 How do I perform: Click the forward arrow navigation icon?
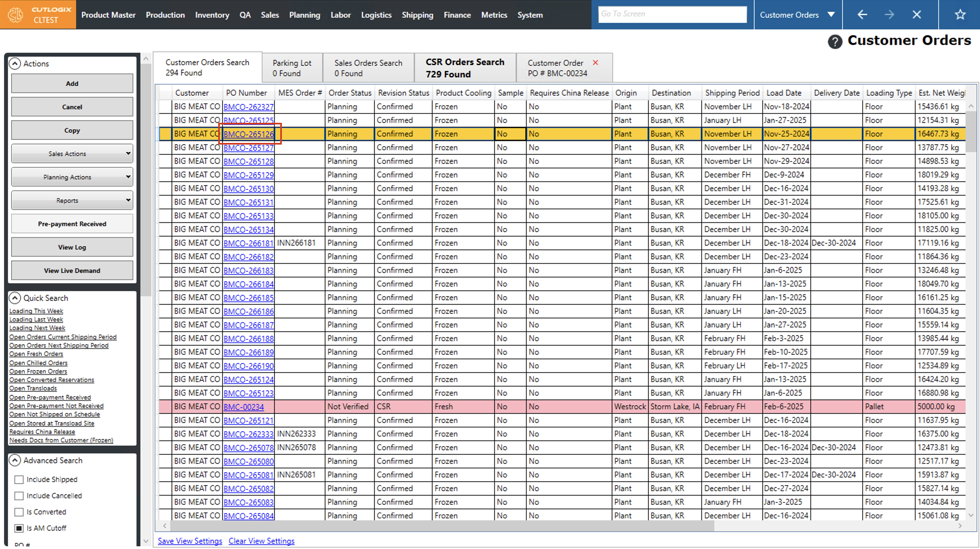[x=889, y=15]
